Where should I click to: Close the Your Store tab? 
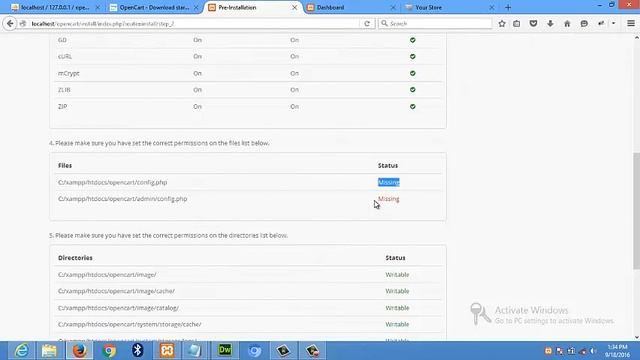[x=491, y=7]
